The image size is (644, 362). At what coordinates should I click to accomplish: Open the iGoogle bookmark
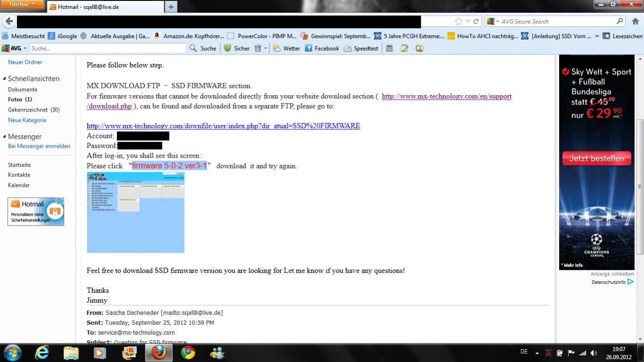point(63,36)
